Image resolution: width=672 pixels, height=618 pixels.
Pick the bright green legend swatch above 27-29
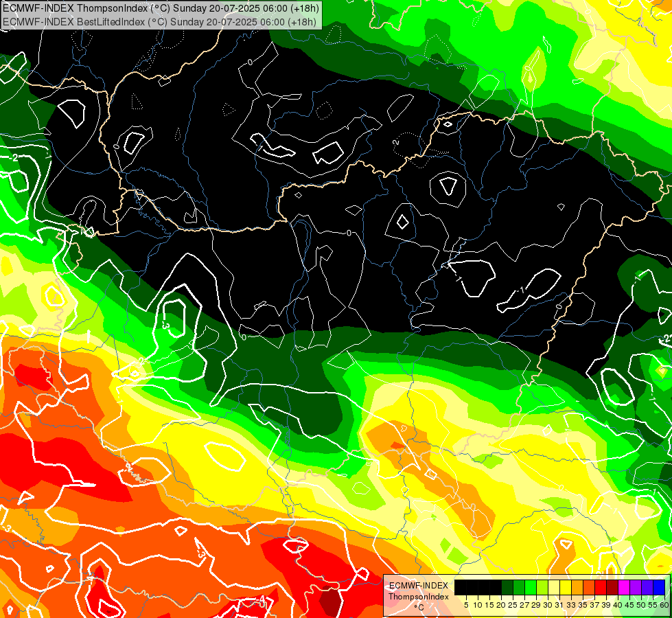tap(531, 588)
